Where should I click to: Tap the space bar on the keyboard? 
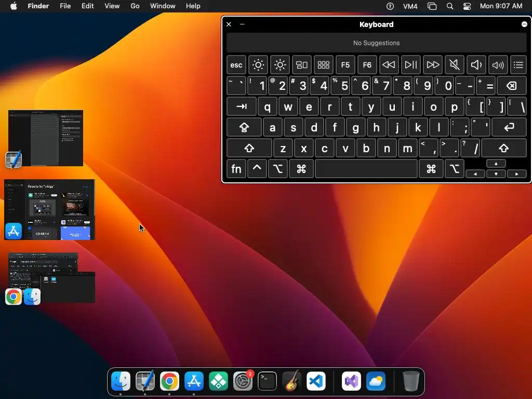pyautogui.click(x=366, y=169)
